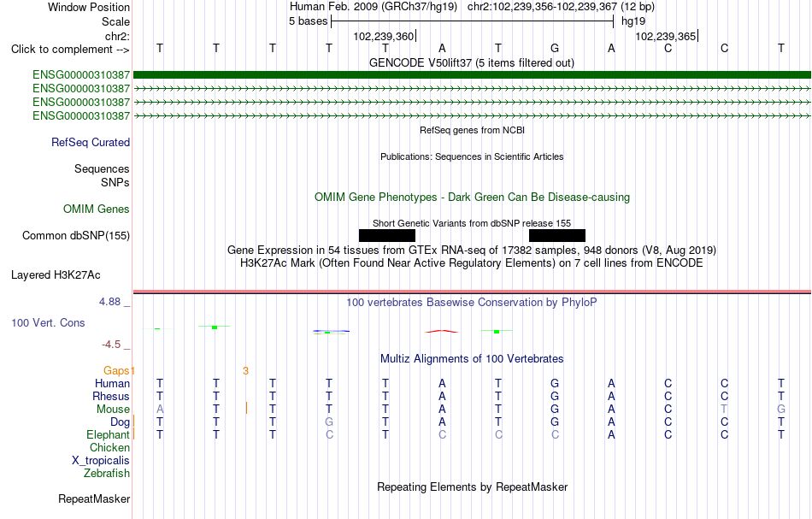The height and width of the screenshot is (519, 812).
Task: Click the Human alignment row label
Action: click(x=112, y=383)
